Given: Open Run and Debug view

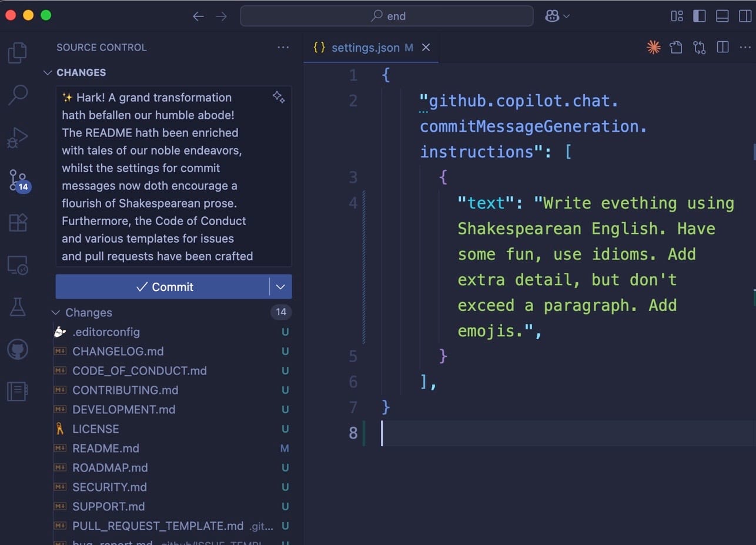Looking at the screenshot, I should click(17, 138).
